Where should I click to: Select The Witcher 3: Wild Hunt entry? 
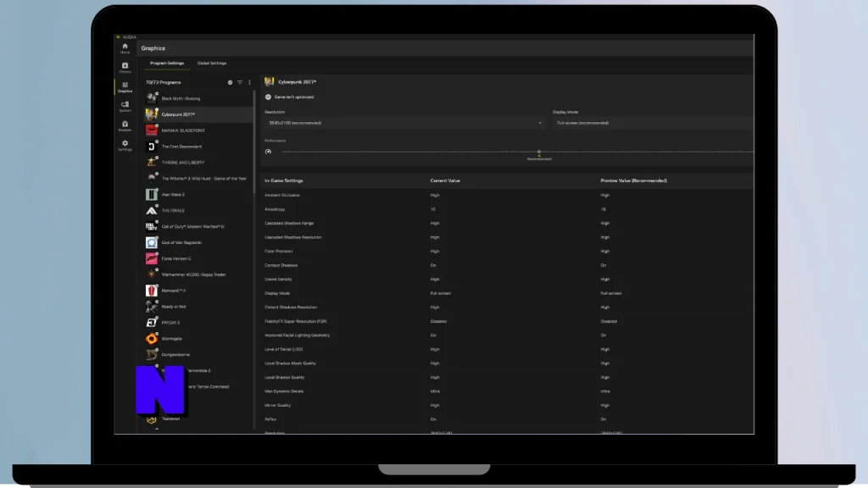tap(198, 179)
